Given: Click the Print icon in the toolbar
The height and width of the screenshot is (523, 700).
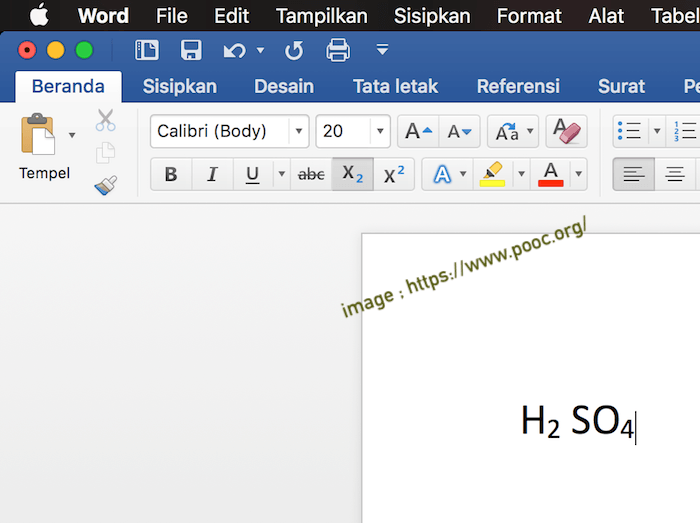Looking at the screenshot, I should [338, 50].
